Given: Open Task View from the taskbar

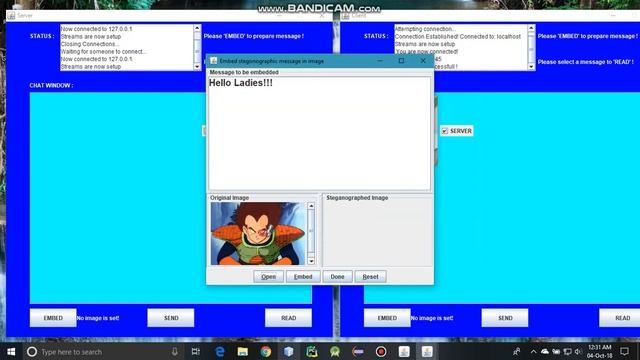Looking at the screenshot, I should 196,351.
